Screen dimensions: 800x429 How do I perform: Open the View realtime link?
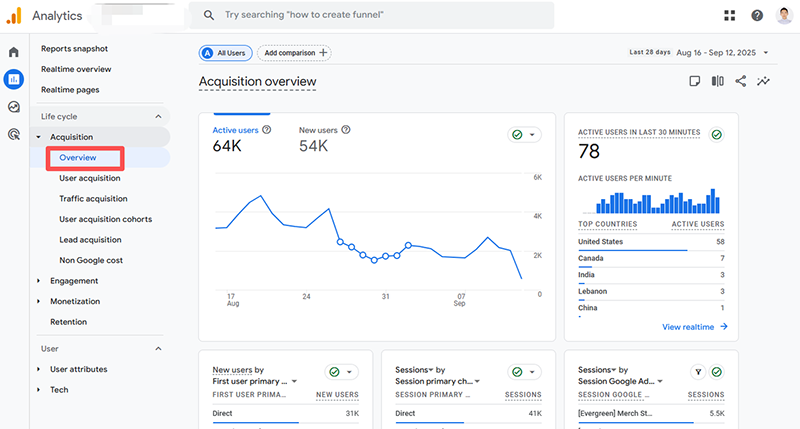point(694,327)
